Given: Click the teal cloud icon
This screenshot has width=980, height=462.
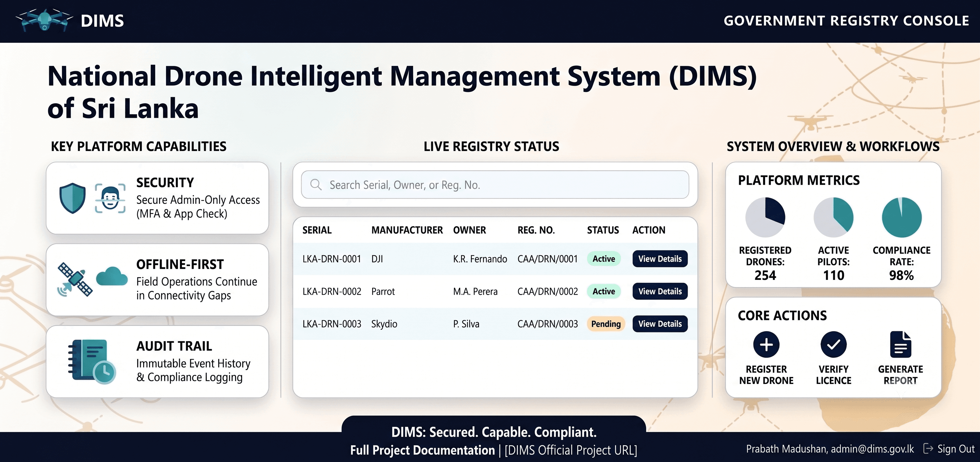Looking at the screenshot, I should pyautogui.click(x=112, y=276).
